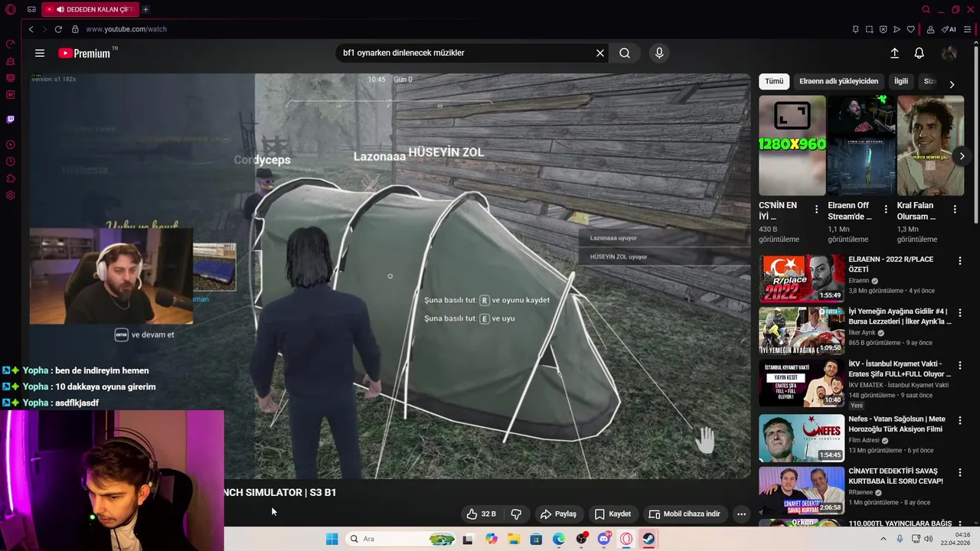The image size is (980, 551).
Task: Open options for Nefes Vatan Sağolsun video
Action: coord(959,420)
